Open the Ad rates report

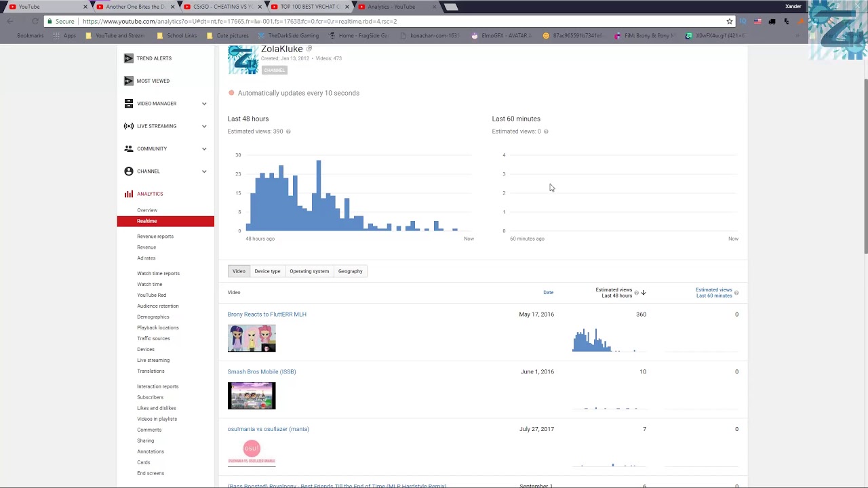coord(146,258)
